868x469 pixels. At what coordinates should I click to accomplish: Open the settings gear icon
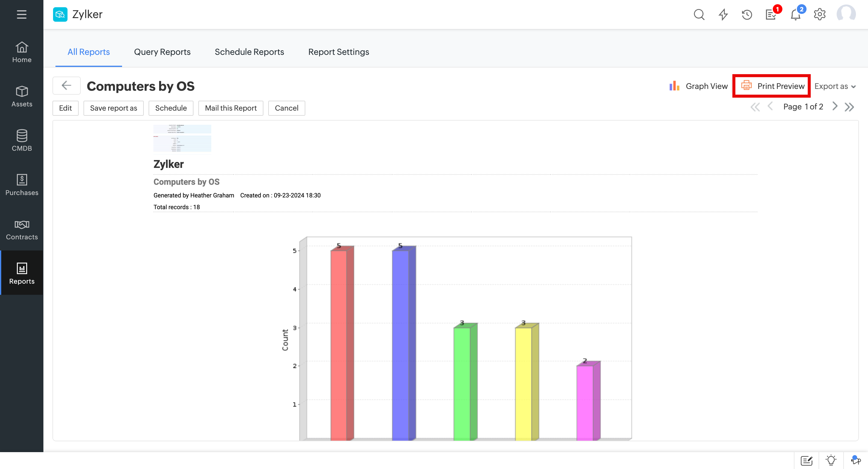click(819, 14)
